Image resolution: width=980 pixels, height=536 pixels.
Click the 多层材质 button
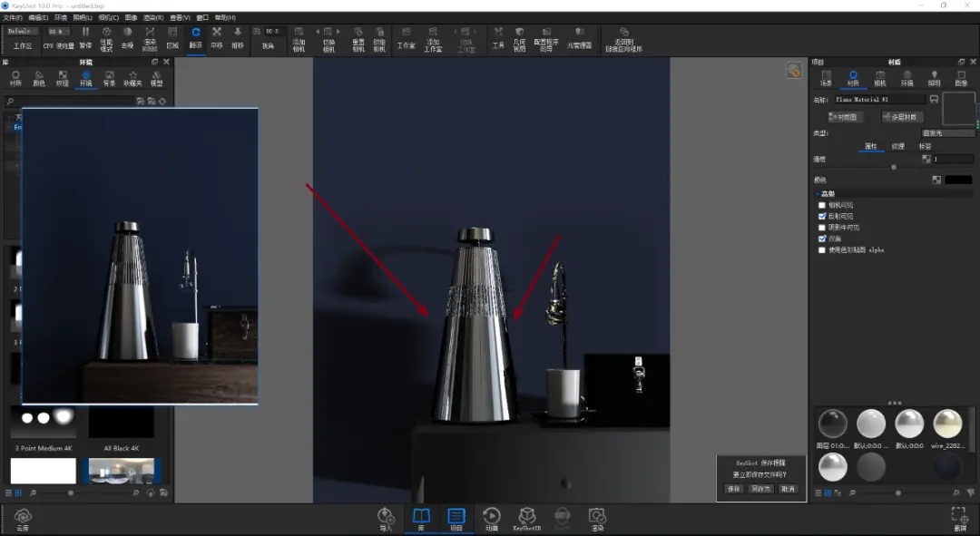[902, 117]
